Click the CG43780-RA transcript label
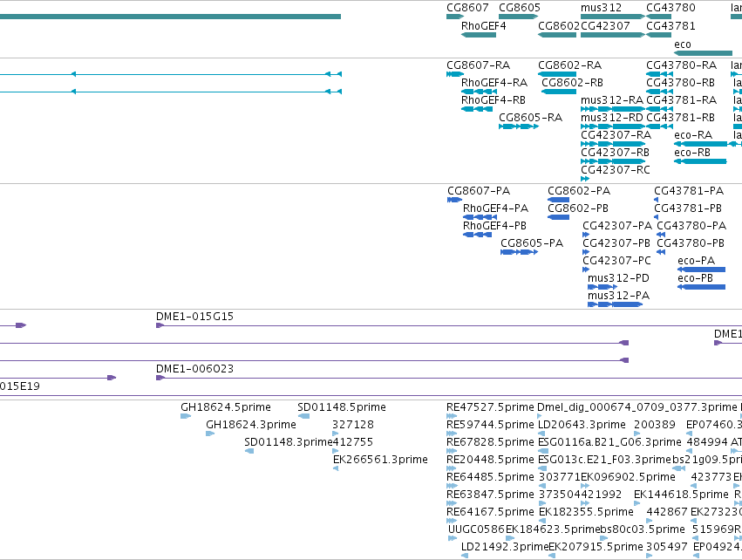742x560 pixels. [x=682, y=65]
